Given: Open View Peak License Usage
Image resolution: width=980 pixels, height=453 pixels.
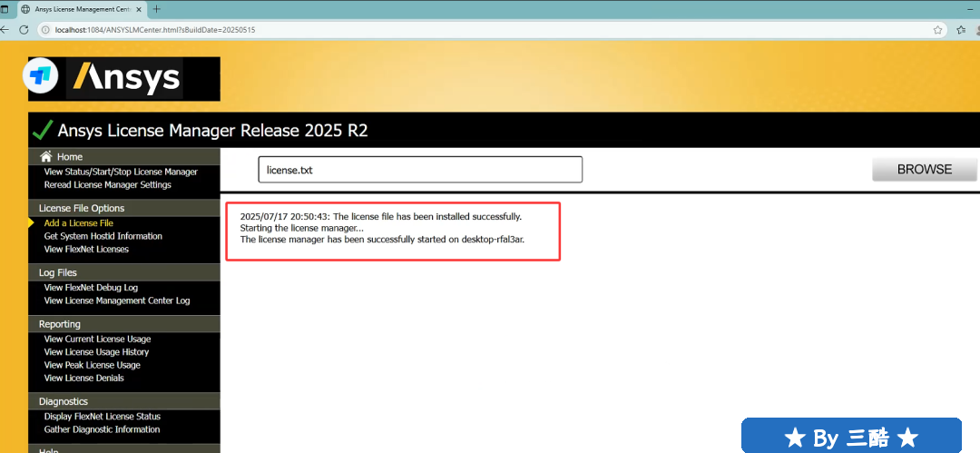Looking at the screenshot, I should 93,365.
